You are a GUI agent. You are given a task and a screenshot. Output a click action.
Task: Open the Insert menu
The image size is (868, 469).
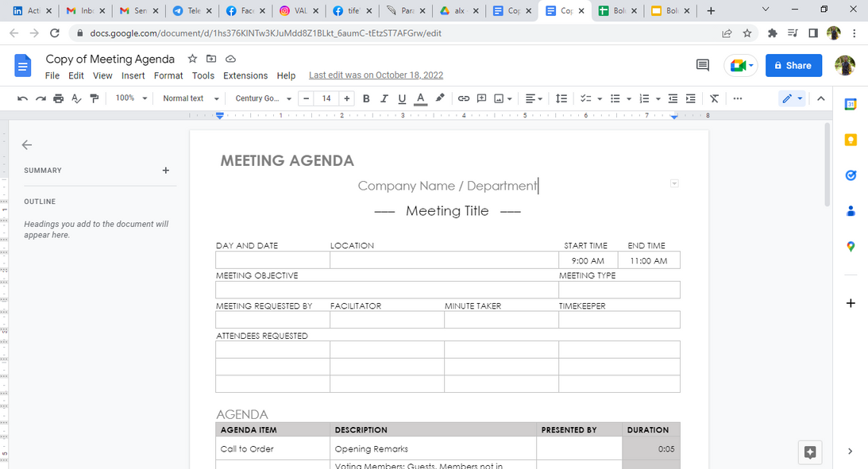133,75
